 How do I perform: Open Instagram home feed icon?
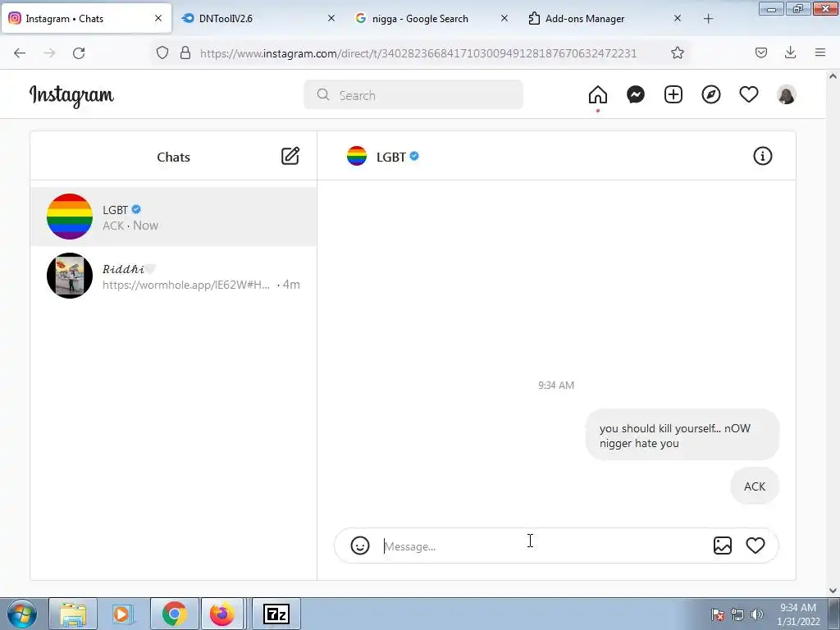tap(598, 95)
